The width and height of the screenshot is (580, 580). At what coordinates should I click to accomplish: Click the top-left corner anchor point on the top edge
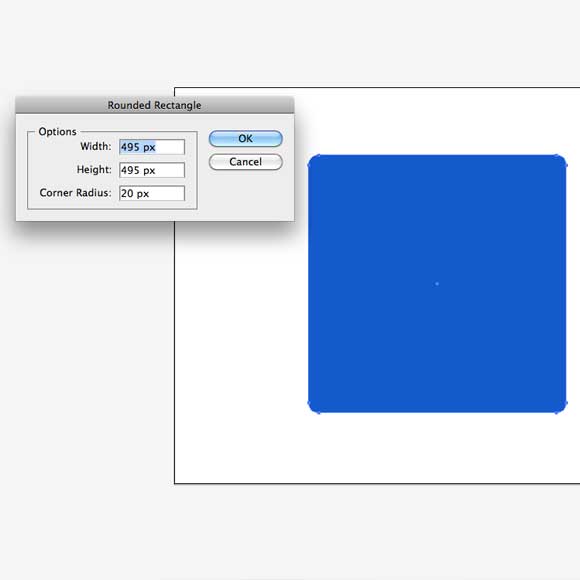coord(319,155)
